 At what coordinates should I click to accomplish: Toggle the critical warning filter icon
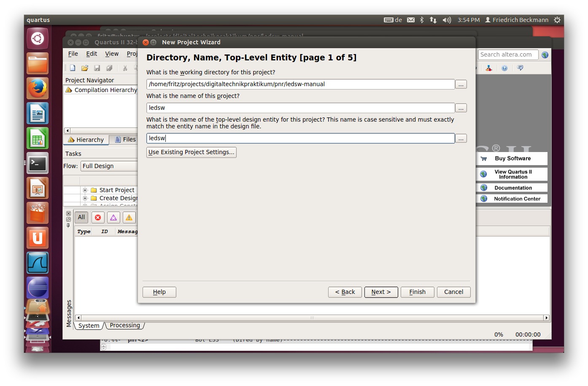[113, 217]
